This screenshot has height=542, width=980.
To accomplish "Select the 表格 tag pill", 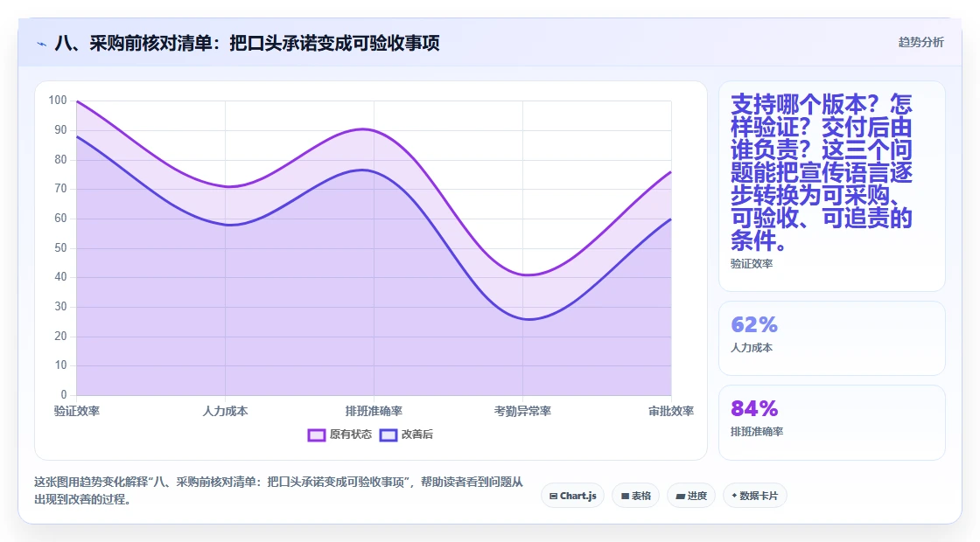I will (635, 496).
